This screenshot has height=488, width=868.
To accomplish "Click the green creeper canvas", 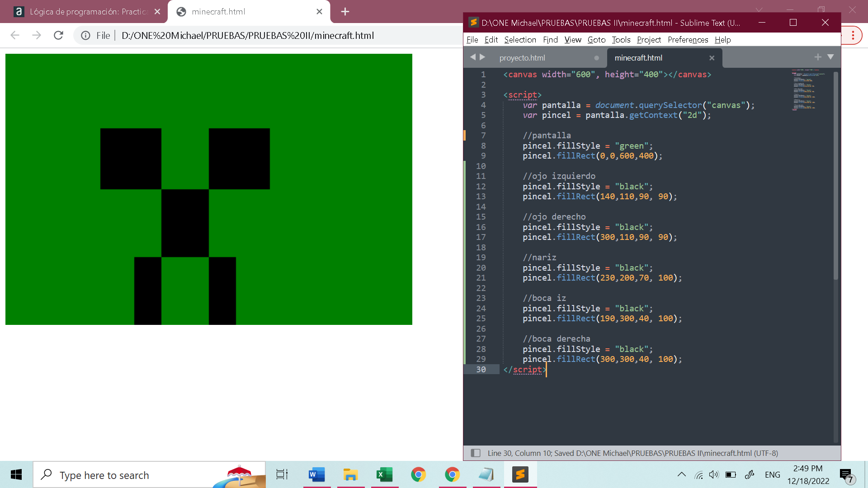I will (209, 189).
